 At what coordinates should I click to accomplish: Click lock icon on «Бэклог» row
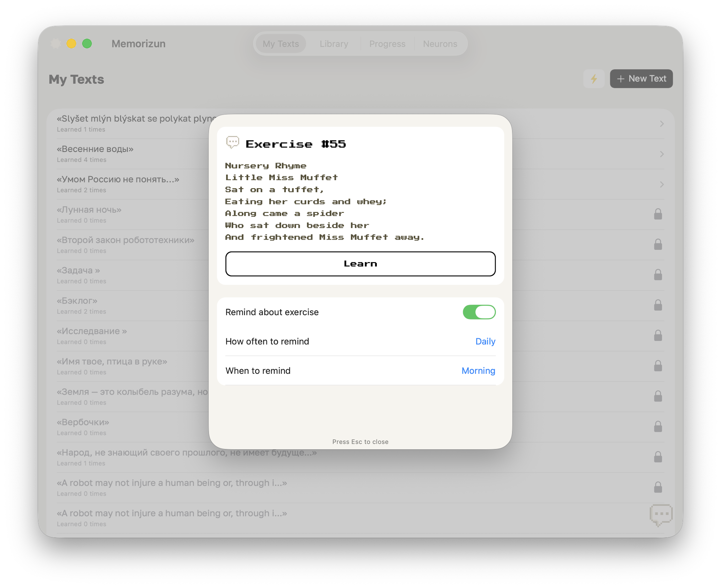[x=658, y=305]
